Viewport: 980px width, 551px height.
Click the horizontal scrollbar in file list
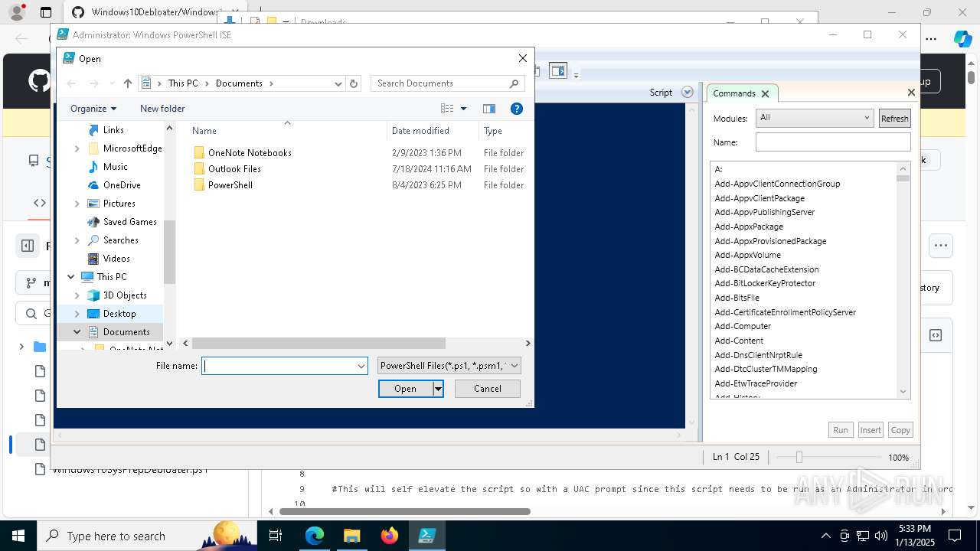coord(318,344)
